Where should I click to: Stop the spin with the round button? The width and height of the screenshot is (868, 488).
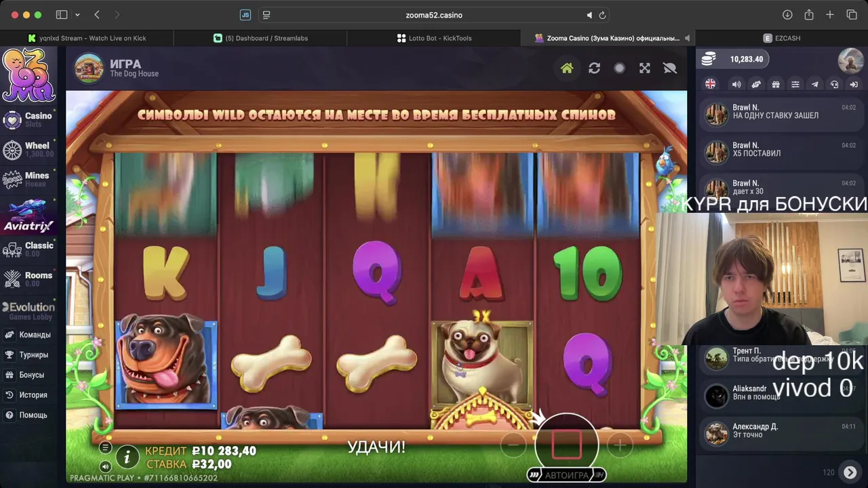(566, 444)
